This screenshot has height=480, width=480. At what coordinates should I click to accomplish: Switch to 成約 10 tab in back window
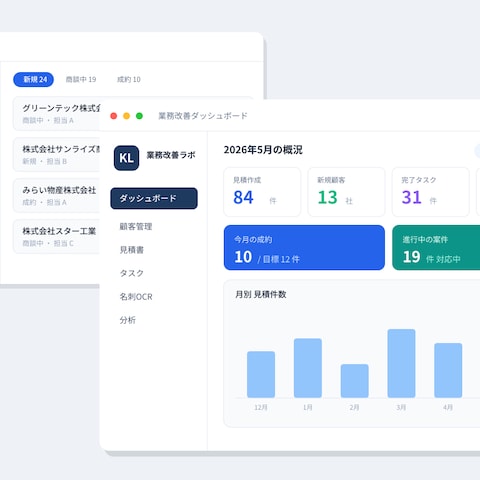tap(129, 80)
